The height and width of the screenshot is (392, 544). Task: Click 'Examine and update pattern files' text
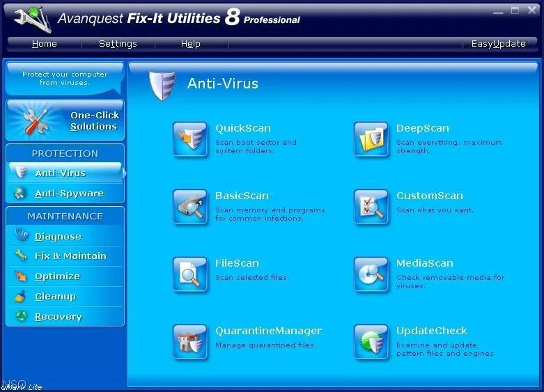(446, 350)
